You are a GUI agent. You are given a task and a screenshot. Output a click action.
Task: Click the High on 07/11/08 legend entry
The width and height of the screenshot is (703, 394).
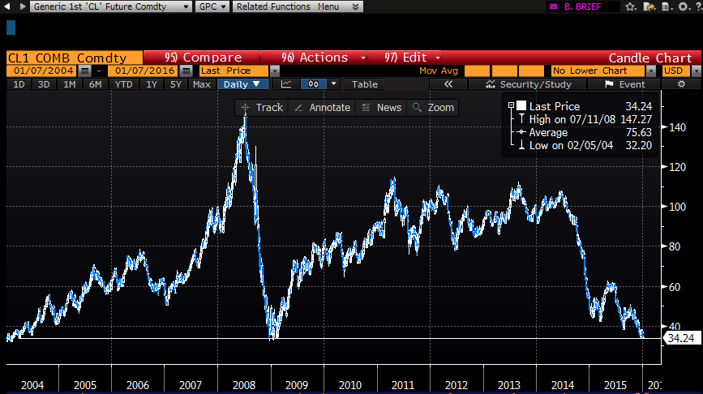point(590,119)
